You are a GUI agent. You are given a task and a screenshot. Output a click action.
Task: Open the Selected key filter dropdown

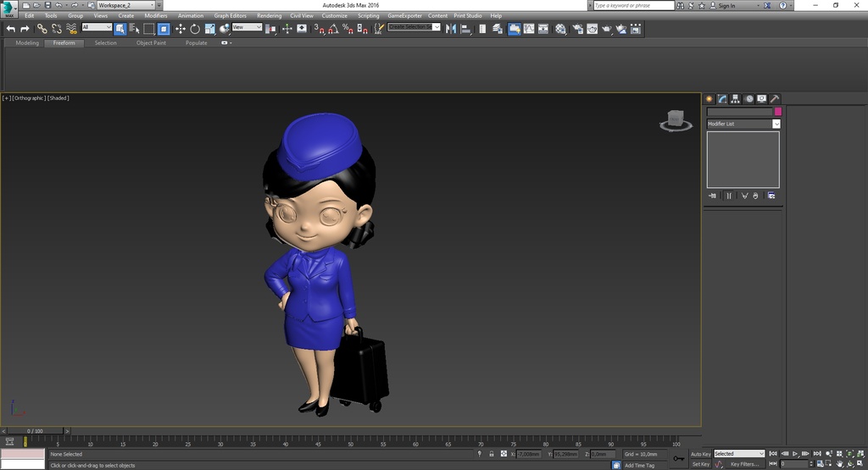tap(739, 453)
